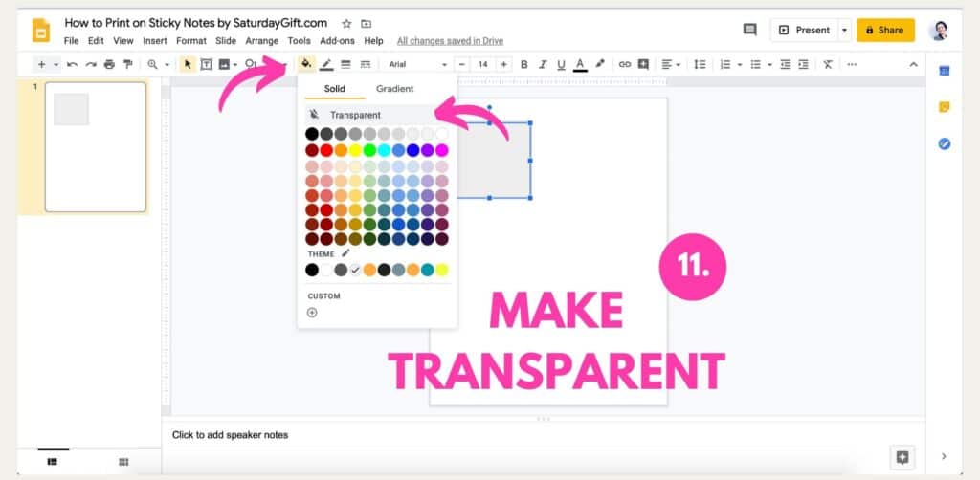Pick the bright yellow color swatch

tap(355, 150)
